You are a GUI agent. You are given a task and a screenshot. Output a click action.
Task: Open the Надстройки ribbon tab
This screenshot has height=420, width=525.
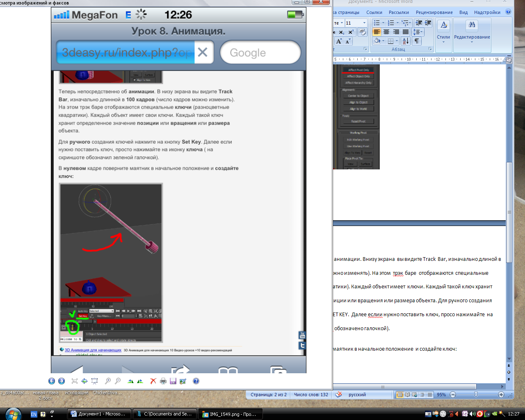point(487,12)
